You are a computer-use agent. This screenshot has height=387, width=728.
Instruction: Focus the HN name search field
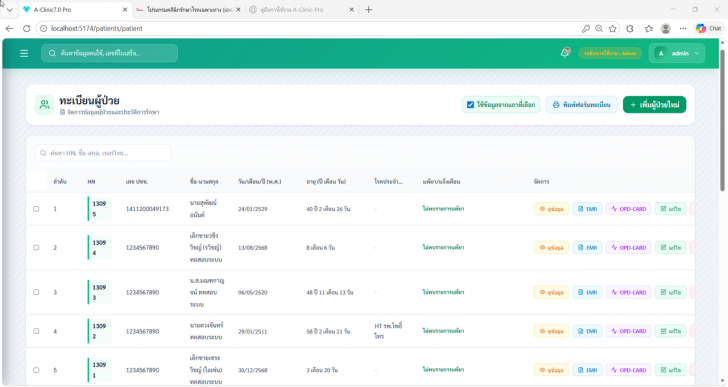point(103,153)
